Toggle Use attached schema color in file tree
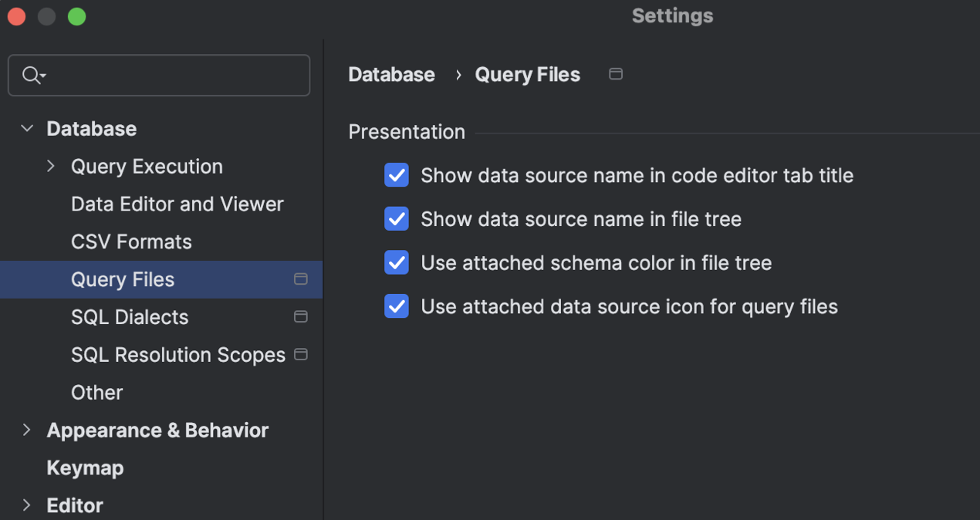Viewport: 980px width, 520px height. [x=397, y=263]
